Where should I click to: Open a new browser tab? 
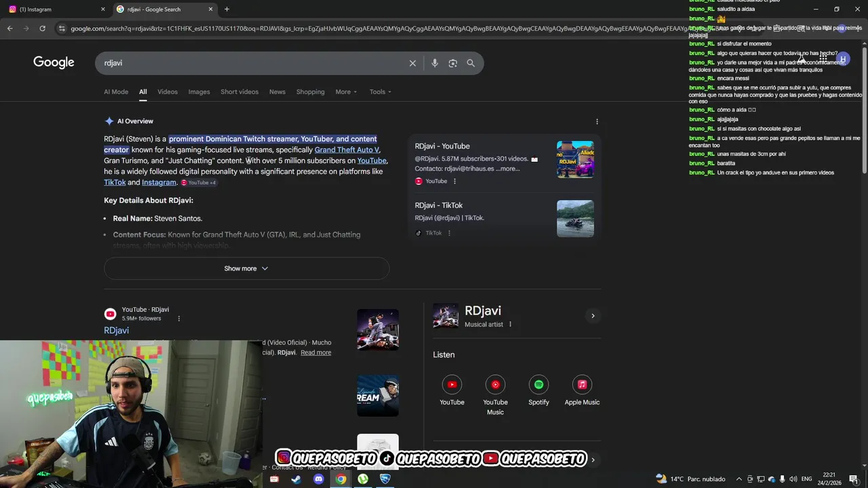pos(226,9)
